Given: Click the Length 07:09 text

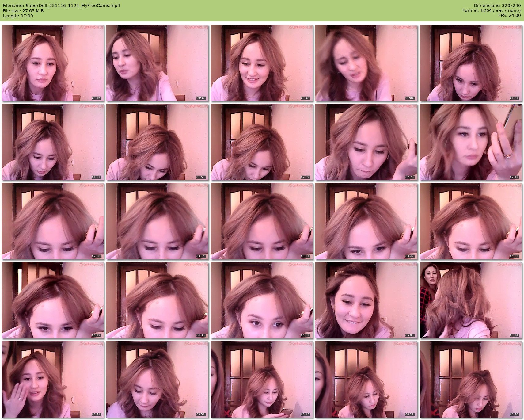Looking at the screenshot, I should 18,16.
